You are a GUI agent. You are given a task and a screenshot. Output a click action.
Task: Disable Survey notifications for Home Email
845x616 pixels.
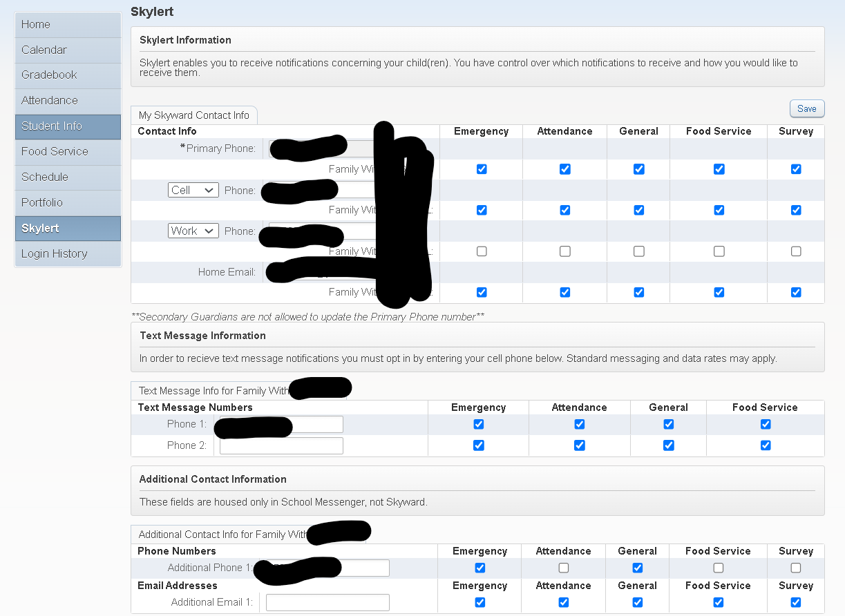[796, 292]
